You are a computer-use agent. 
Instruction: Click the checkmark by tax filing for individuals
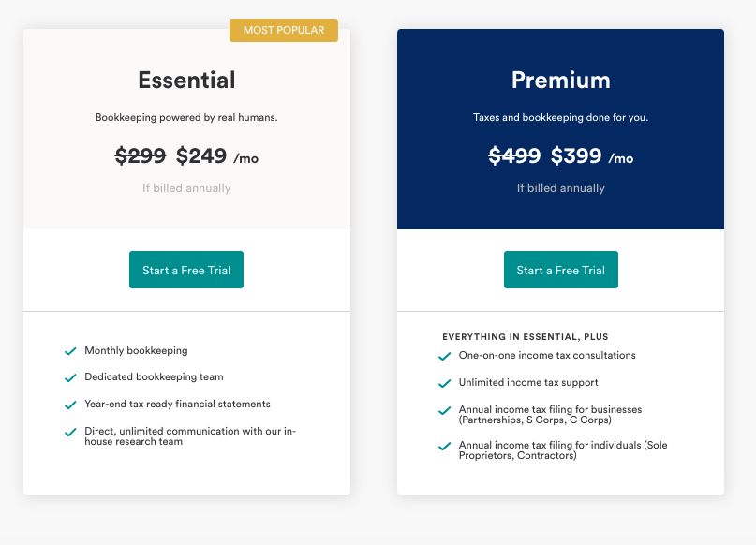pos(445,447)
